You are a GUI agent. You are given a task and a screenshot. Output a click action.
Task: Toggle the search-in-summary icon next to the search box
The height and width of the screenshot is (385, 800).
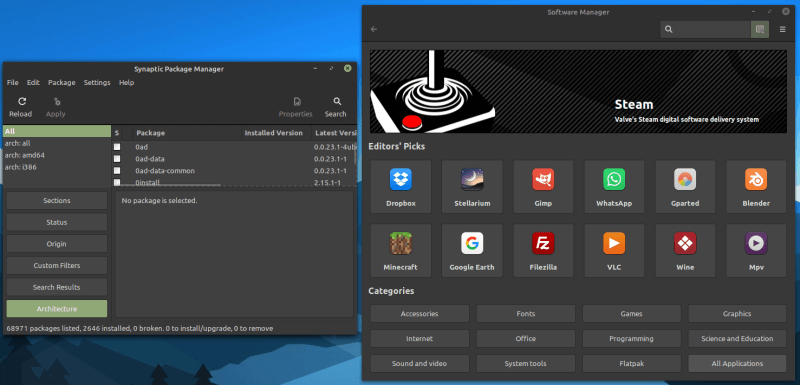pos(760,30)
